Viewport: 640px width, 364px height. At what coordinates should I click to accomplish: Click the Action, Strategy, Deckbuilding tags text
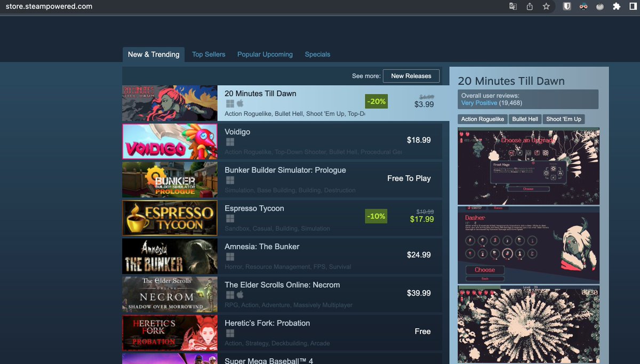(277, 344)
